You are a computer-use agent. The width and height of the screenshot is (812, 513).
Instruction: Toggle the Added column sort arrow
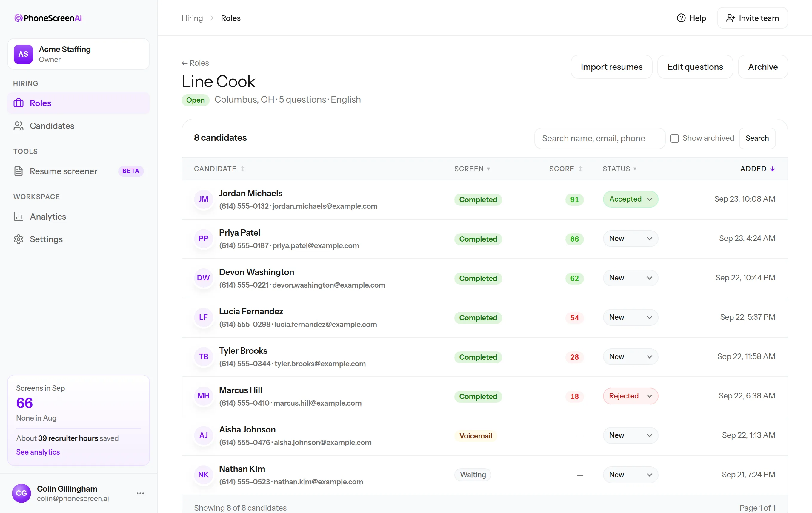click(x=773, y=169)
